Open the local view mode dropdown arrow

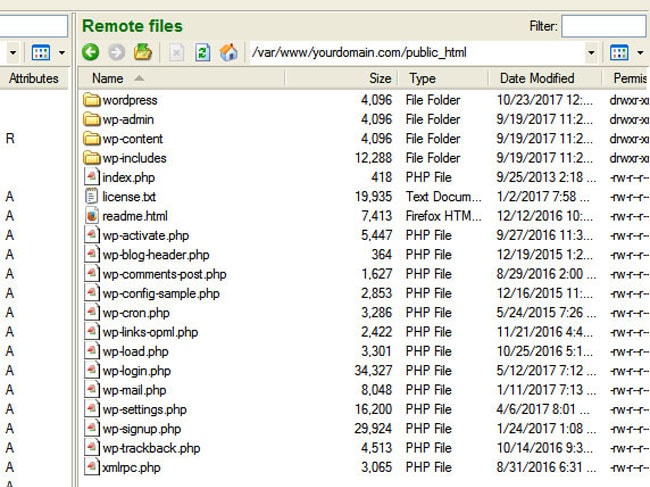pyautogui.click(x=62, y=53)
